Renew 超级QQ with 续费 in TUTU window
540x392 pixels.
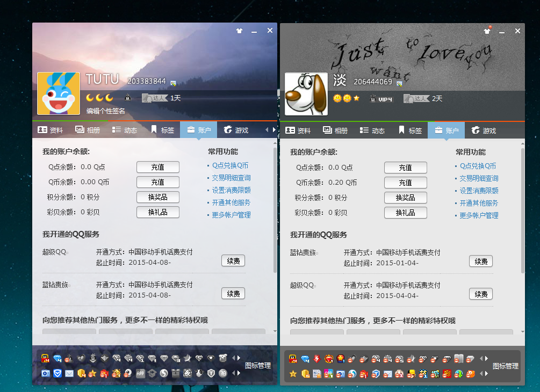click(233, 261)
